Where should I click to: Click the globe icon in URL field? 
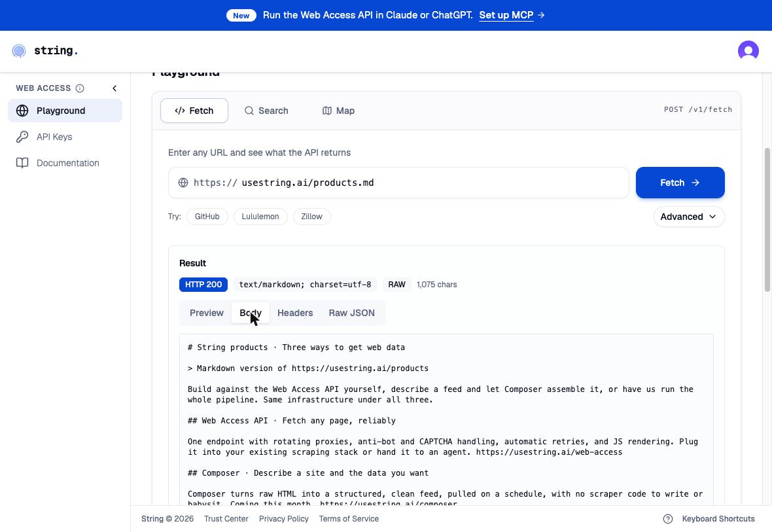183,183
